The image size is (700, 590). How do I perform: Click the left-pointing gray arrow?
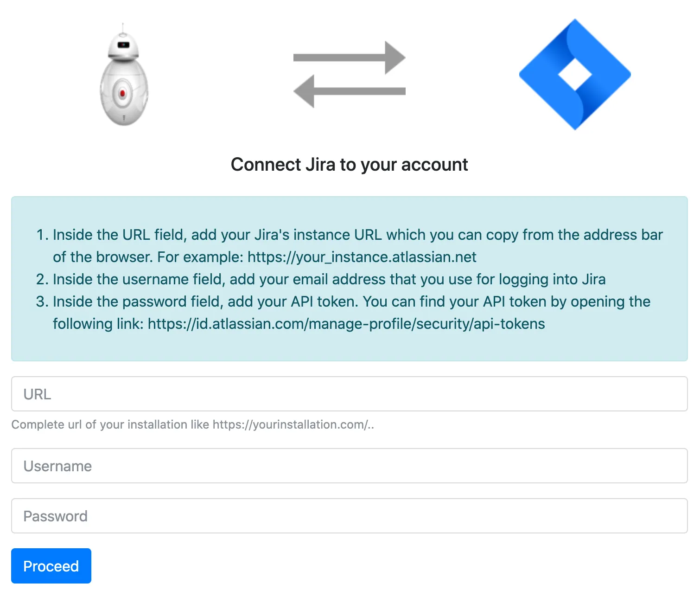[350, 91]
